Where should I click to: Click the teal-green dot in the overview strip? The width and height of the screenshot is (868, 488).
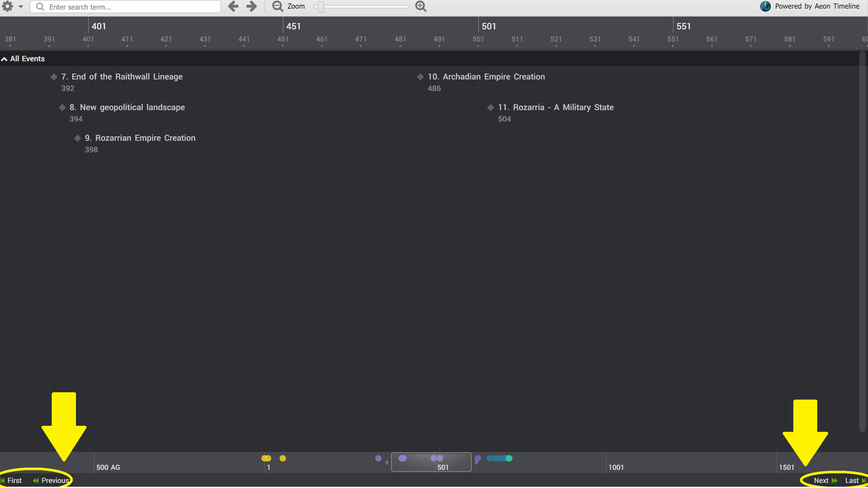point(509,458)
